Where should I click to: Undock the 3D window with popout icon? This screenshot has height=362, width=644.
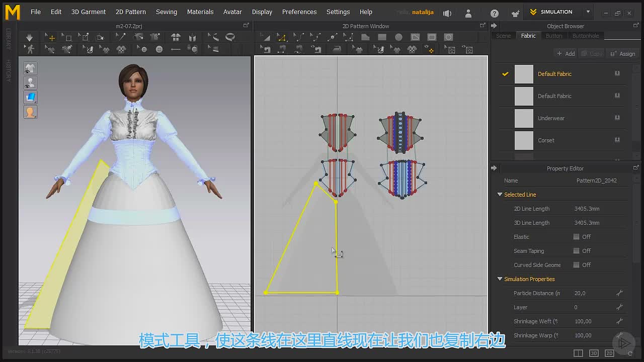246,25
